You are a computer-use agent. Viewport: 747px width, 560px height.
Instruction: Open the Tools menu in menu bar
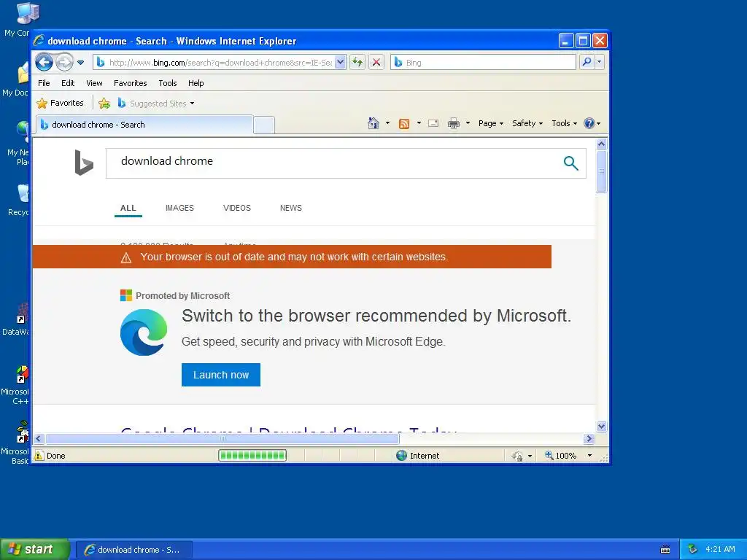[168, 83]
